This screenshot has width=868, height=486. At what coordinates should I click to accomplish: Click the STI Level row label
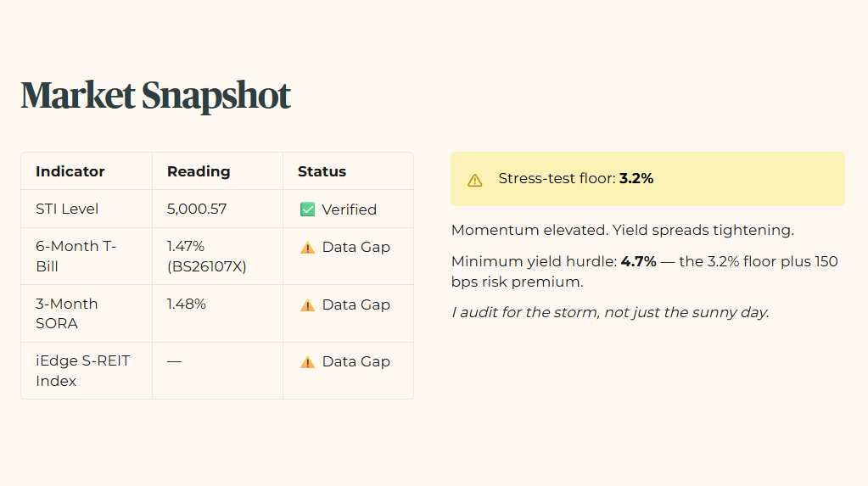[67, 209]
